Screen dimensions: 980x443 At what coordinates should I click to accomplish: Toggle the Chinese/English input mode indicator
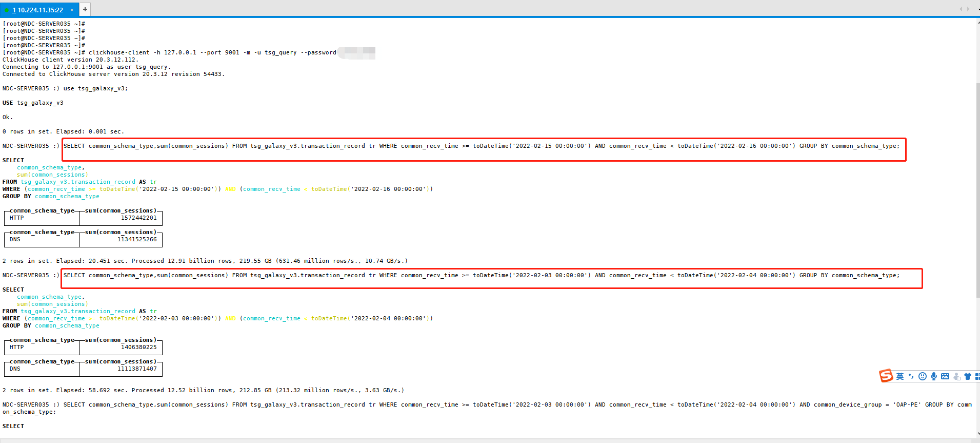tap(900, 376)
